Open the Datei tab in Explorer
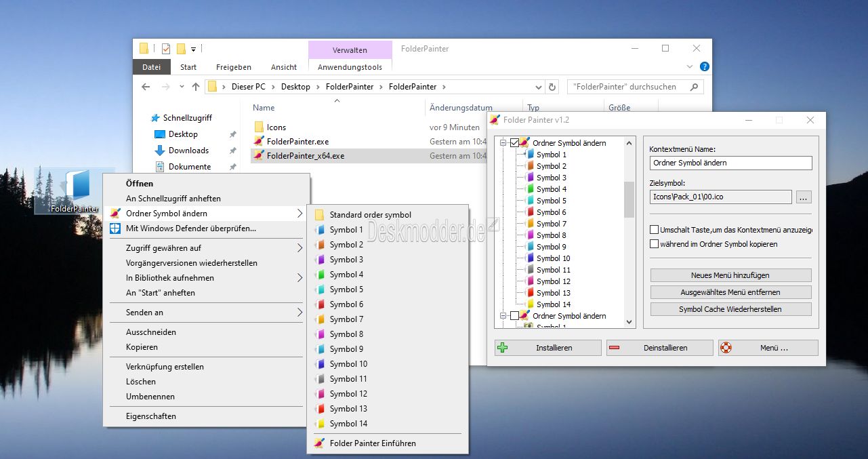 point(151,67)
